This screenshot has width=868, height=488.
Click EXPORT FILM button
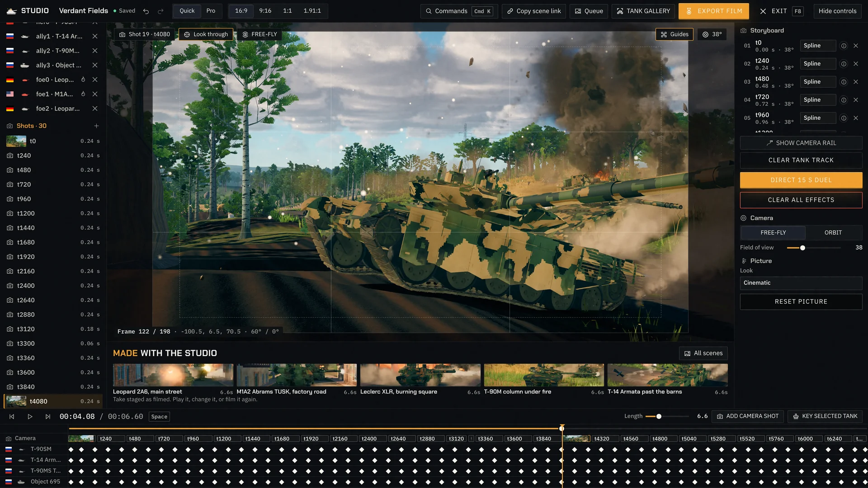(713, 11)
